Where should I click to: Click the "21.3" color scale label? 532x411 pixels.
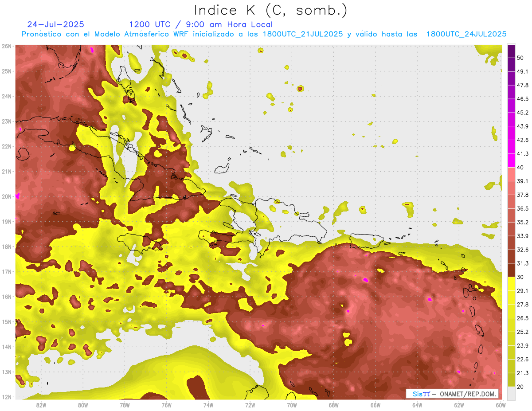[x=523, y=373]
